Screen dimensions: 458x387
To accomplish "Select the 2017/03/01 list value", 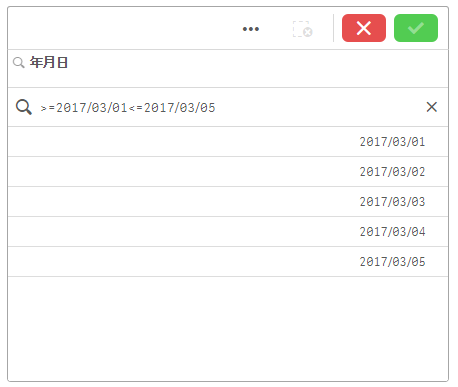I will click(228, 142).
